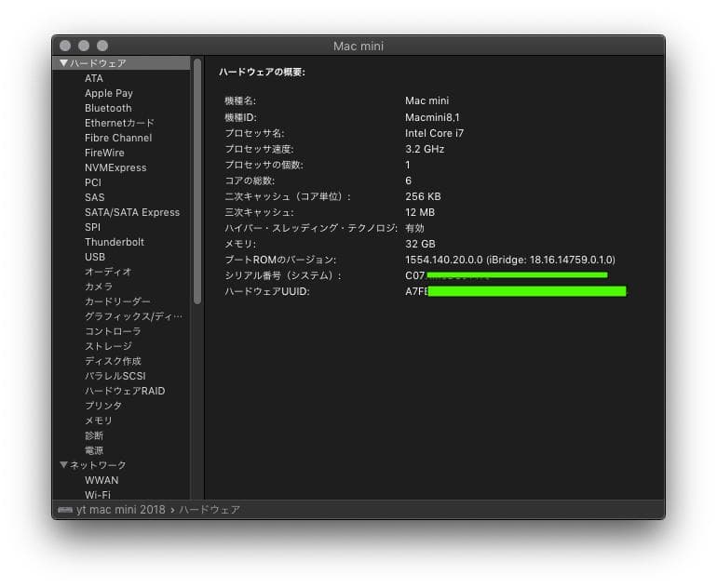The height and width of the screenshot is (588, 717).
Task: Click the L2 cache value '256 KB'
Action: pyautogui.click(x=423, y=196)
